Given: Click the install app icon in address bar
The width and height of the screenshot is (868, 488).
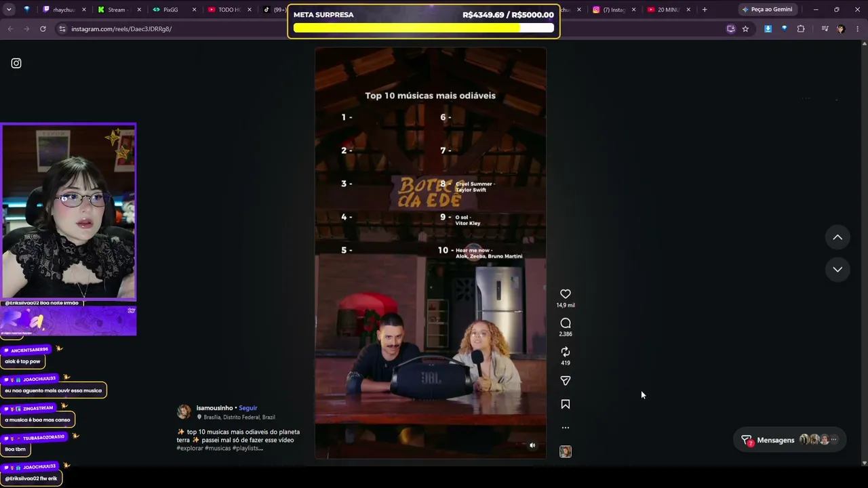Looking at the screenshot, I should [730, 29].
